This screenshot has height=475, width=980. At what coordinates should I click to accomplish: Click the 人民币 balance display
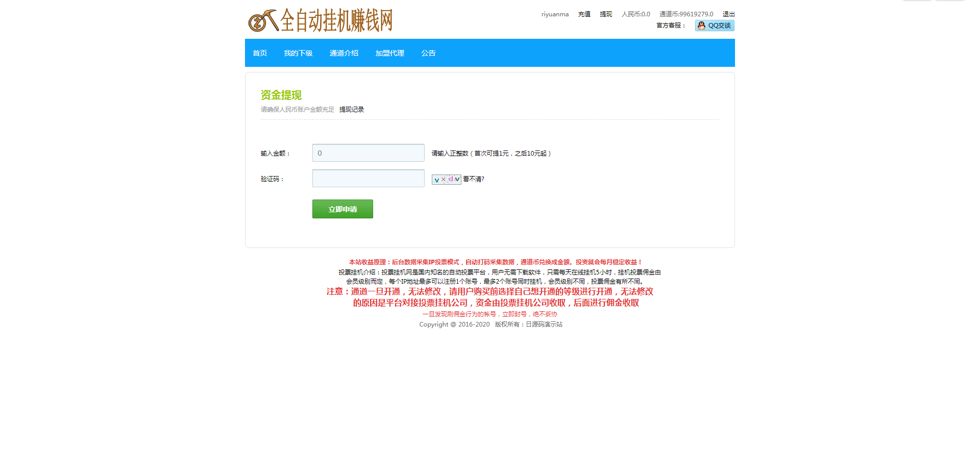click(x=635, y=14)
